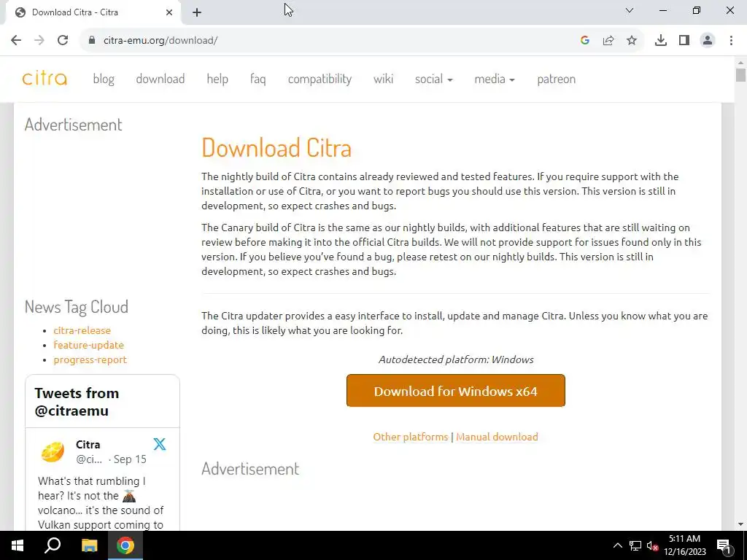Expand the media dropdown menu
The width and height of the screenshot is (747, 560).
(x=495, y=79)
